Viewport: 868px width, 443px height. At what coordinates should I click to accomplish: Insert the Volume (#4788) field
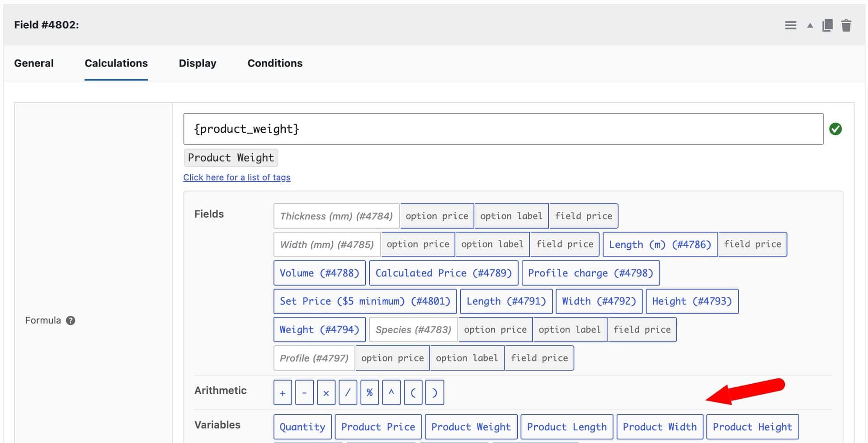[319, 273]
